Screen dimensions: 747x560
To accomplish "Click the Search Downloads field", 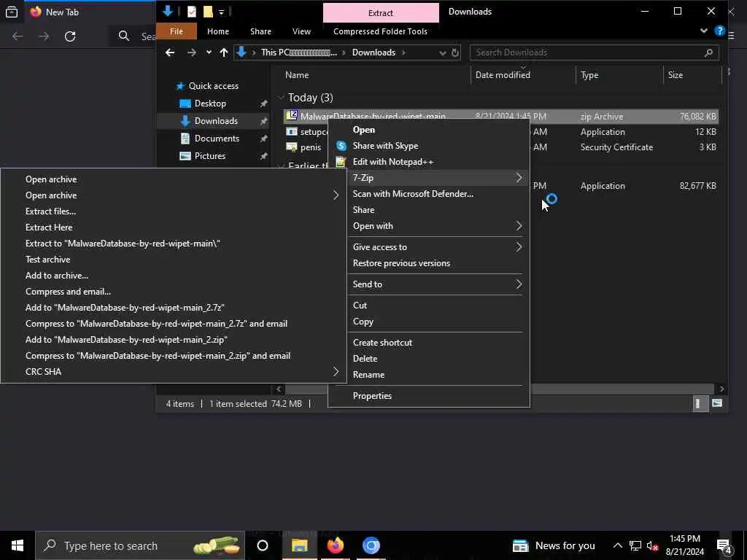I will [x=594, y=52].
